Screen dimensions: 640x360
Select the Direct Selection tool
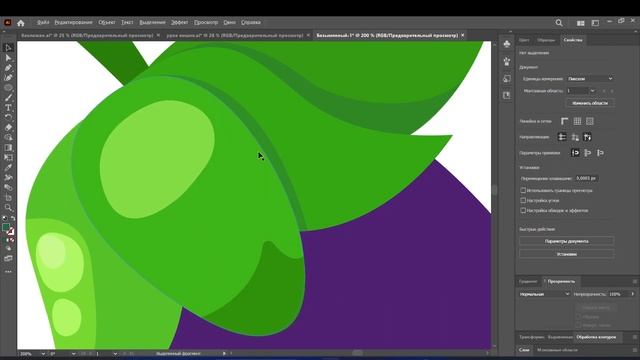(8, 58)
